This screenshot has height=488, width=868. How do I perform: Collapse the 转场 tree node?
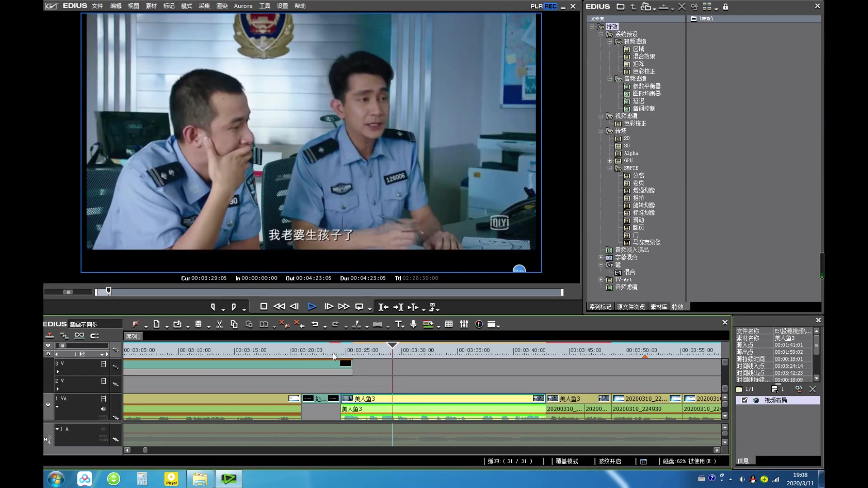tap(600, 131)
